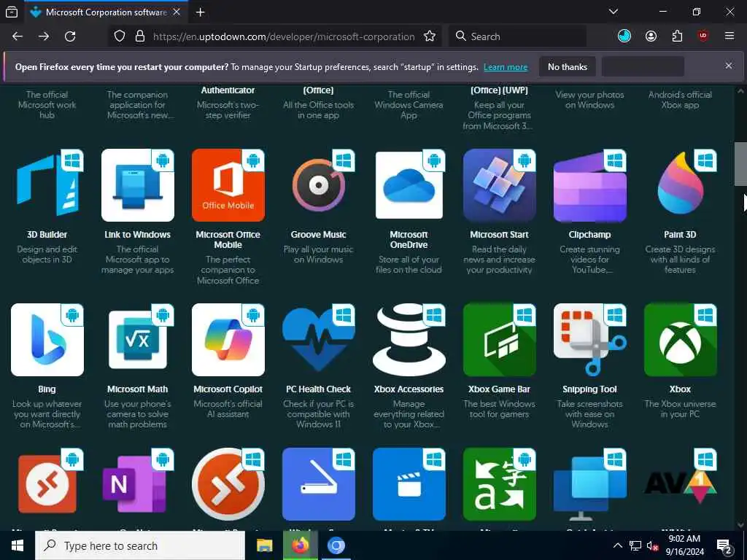747x560 pixels.
Task: Choose No thanks on startup prompt
Action: click(x=568, y=66)
